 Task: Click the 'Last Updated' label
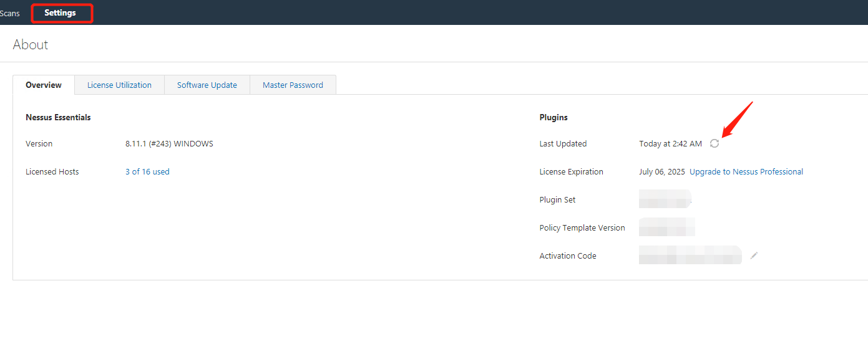[563, 143]
